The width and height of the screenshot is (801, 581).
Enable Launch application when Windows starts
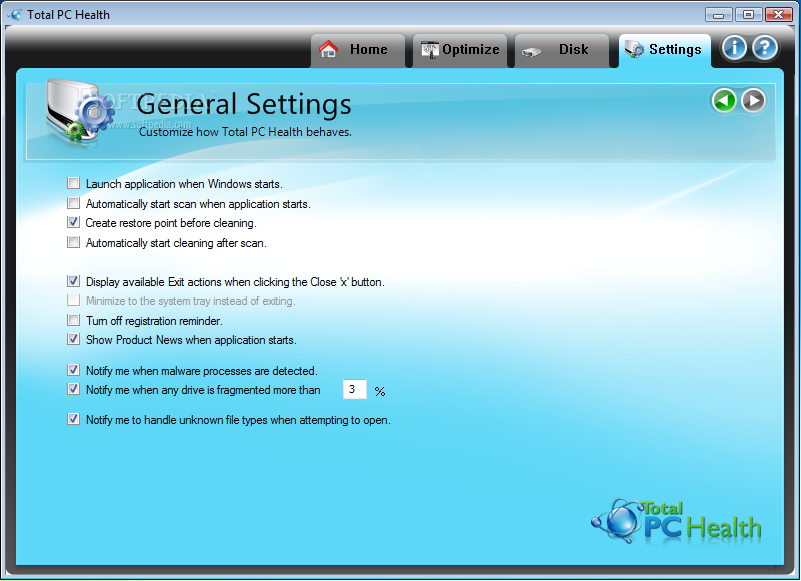point(74,183)
